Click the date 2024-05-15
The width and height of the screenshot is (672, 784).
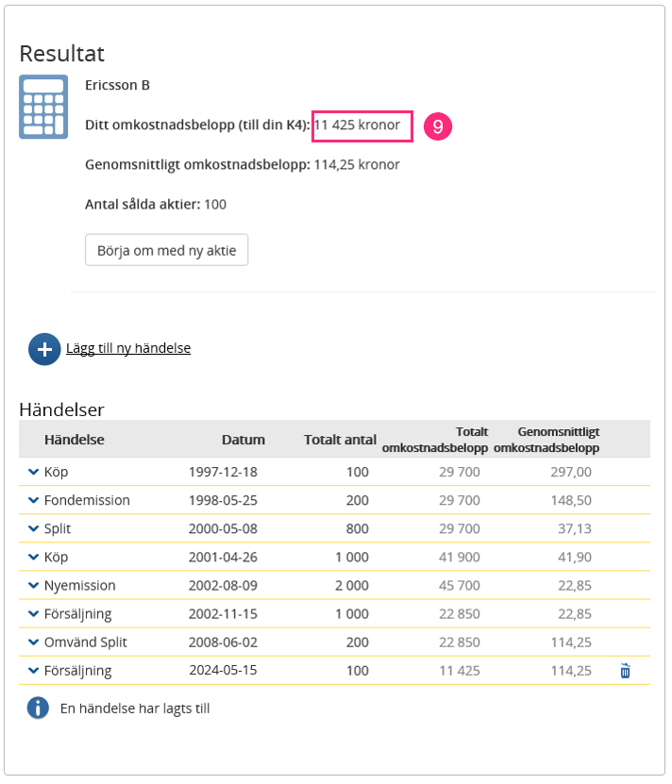(x=223, y=670)
